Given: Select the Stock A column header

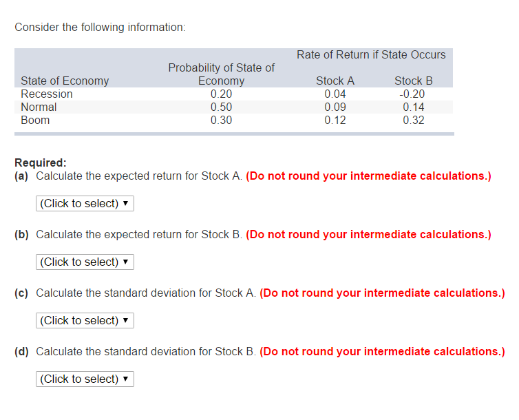Looking at the screenshot, I should (x=335, y=81).
